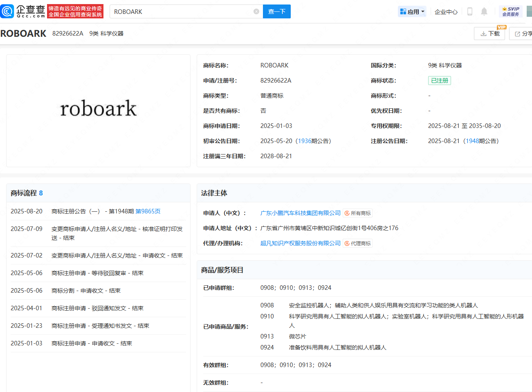This screenshot has height=392, width=532.
Task: Select the 驳回通知发文 flow entry
Action: pyautogui.click(x=98, y=308)
